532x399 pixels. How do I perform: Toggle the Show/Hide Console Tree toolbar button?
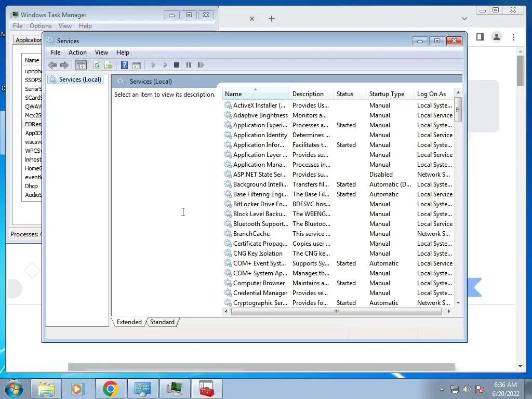pos(81,65)
